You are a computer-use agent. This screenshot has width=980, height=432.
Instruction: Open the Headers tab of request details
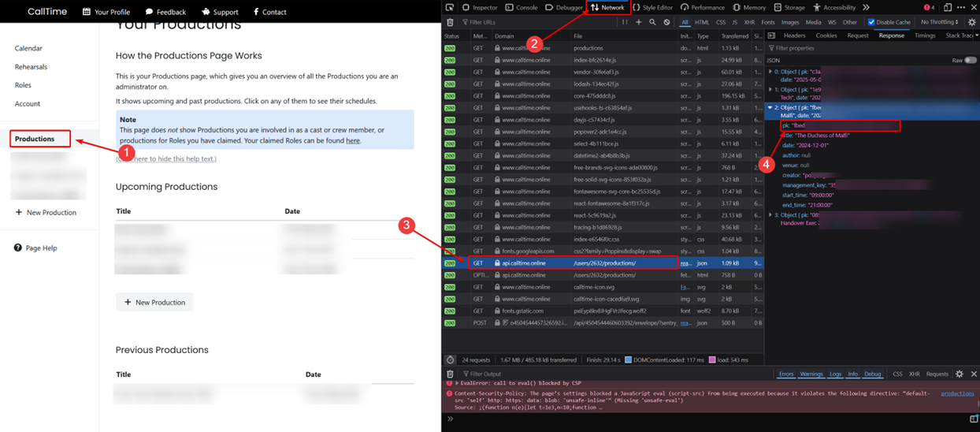coord(794,35)
